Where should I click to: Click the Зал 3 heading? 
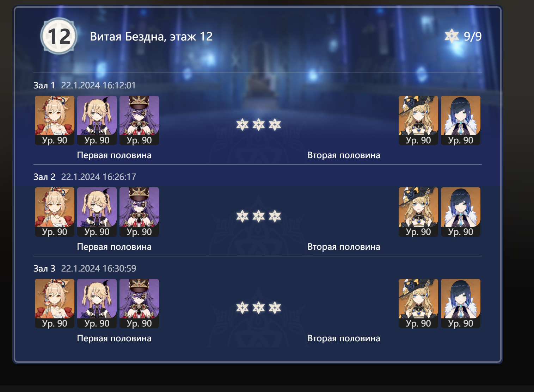pos(44,268)
